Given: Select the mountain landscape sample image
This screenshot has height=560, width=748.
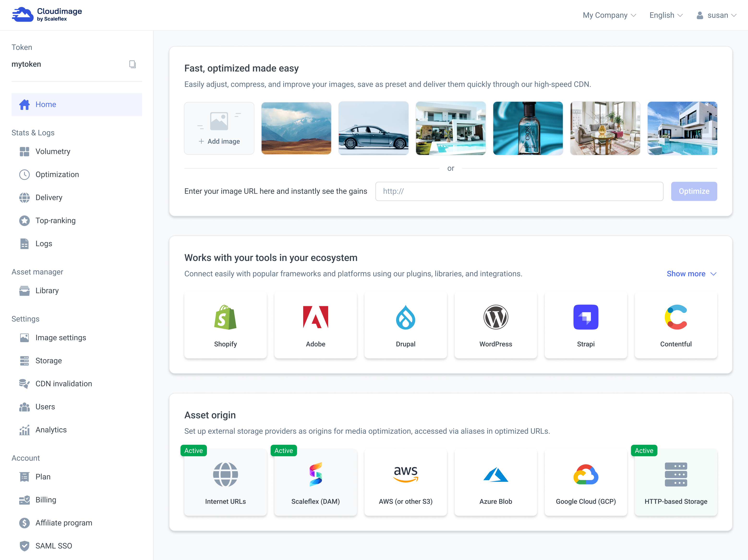Looking at the screenshot, I should tap(296, 128).
